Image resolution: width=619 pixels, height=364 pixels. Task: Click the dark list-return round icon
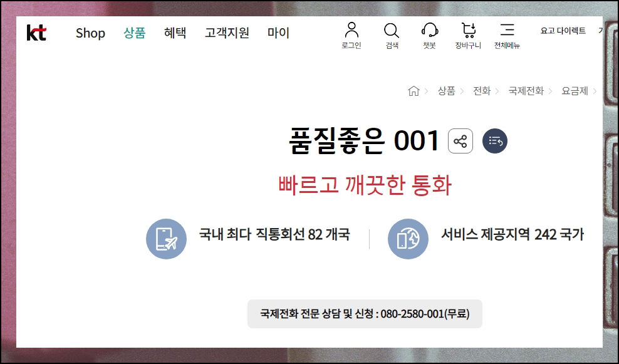495,141
